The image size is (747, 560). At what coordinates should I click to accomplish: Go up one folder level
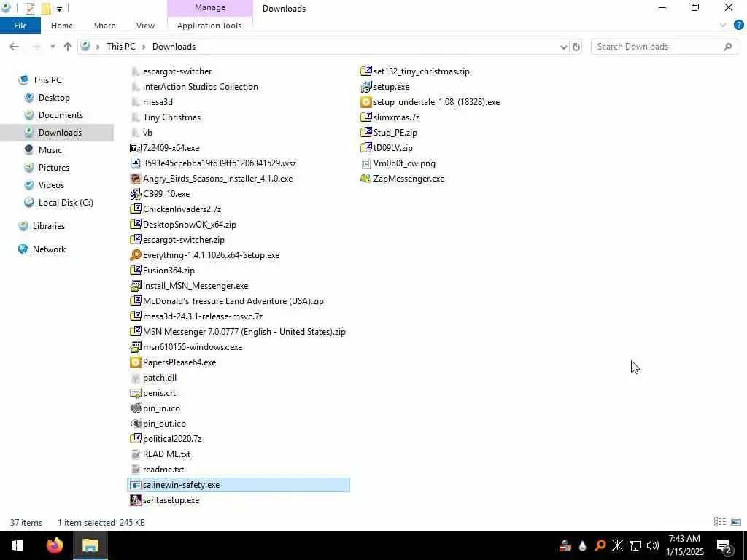pyautogui.click(x=68, y=47)
